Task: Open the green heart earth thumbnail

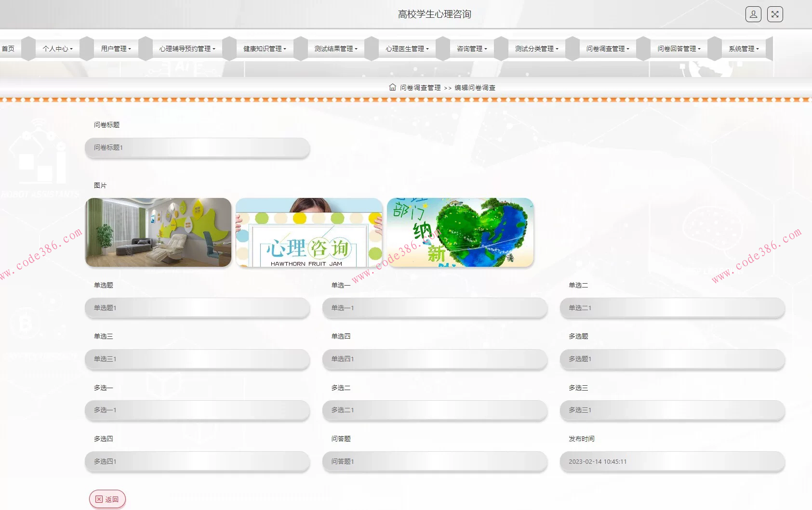Action: click(460, 232)
